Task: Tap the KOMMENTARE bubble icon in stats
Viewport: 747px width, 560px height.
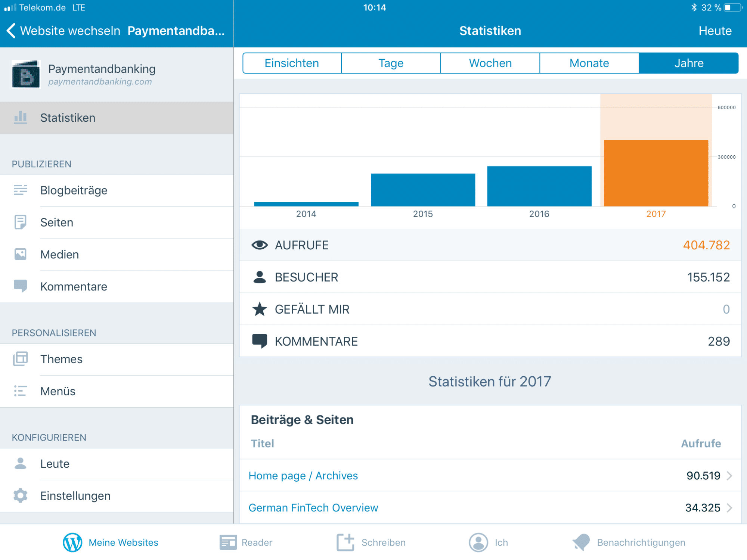Action: [260, 341]
